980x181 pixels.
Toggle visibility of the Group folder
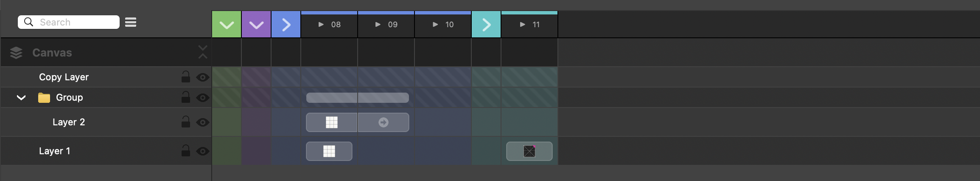[203, 98]
